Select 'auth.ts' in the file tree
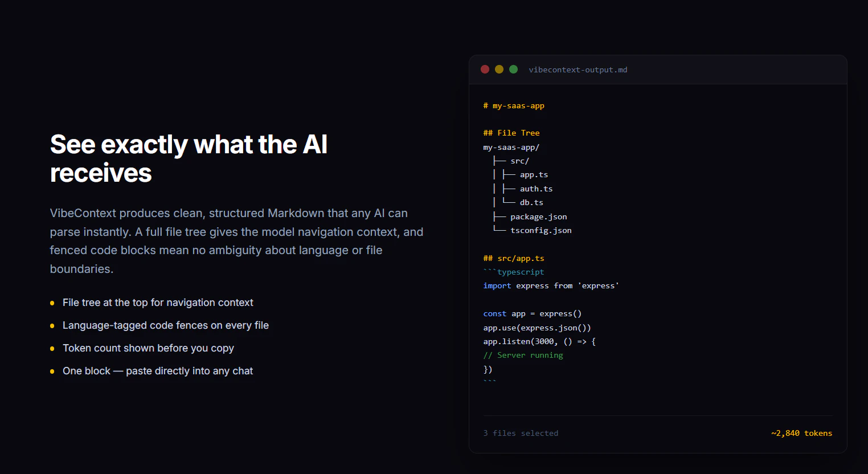Screen dimensions: 868x474 [x=537, y=189]
